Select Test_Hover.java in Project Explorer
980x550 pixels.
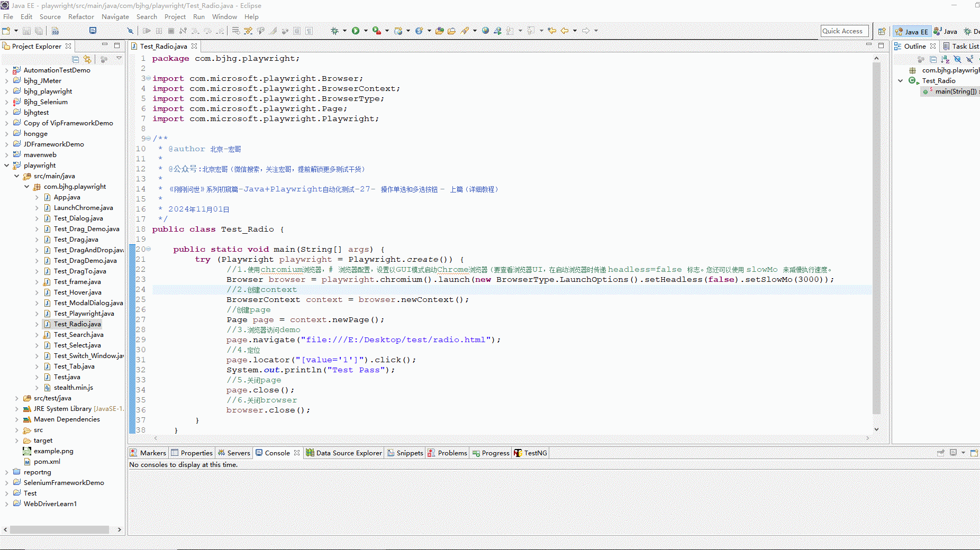[77, 292]
